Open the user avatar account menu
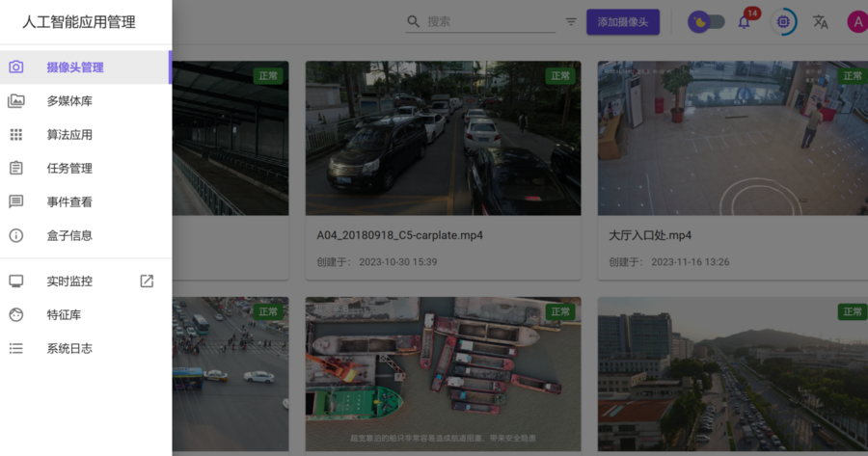Screen dimensions: 868x456 click(x=856, y=21)
